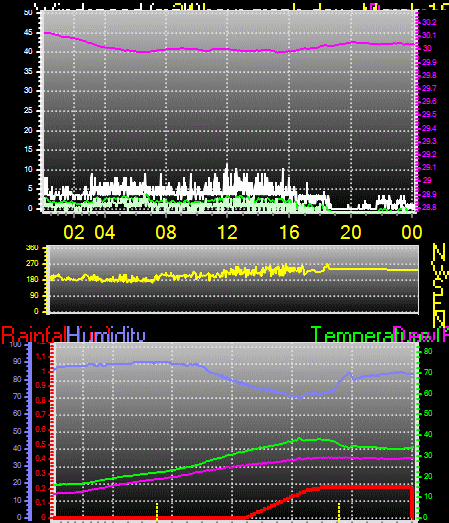449x523 pixels.
Task: Click 29.3 on the magenta pressure axis
Action: click(x=429, y=141)
